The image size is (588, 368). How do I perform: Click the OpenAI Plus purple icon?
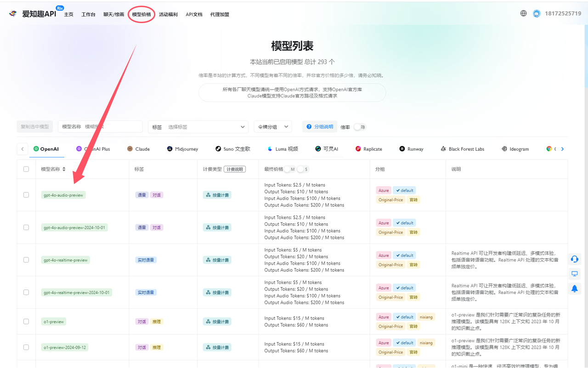coord(79,149)
